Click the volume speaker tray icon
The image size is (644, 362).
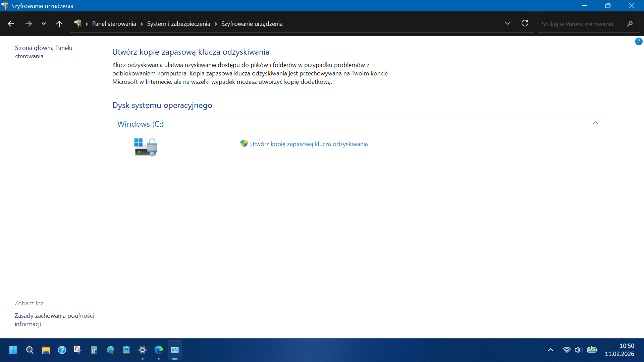coord(578,350)
